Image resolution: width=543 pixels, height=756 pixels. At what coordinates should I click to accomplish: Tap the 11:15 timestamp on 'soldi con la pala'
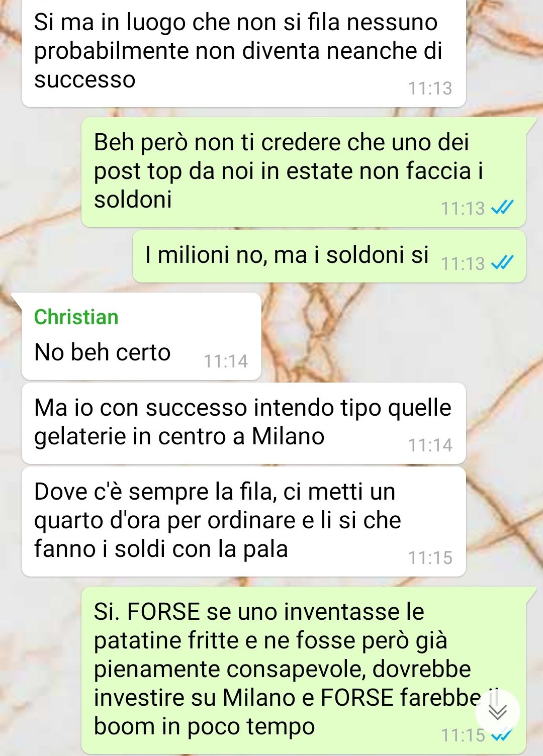[430, 557]
